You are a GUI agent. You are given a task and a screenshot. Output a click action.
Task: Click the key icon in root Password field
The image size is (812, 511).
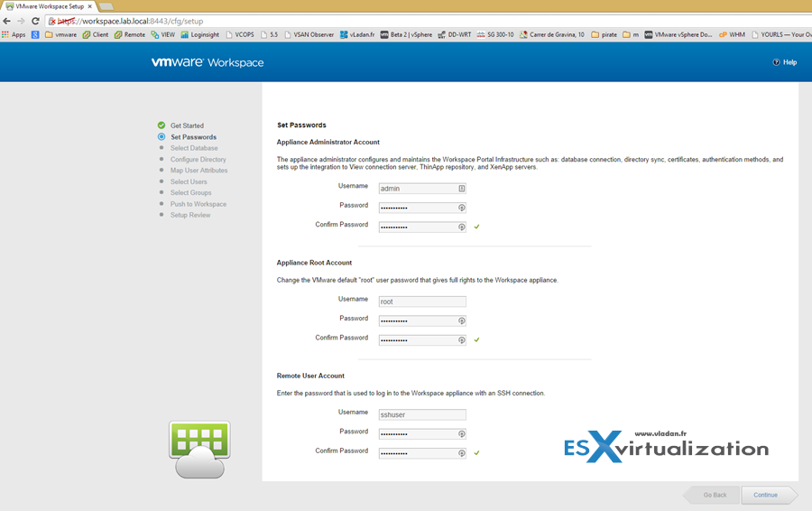pyautogui.click(x=461, y=321)
